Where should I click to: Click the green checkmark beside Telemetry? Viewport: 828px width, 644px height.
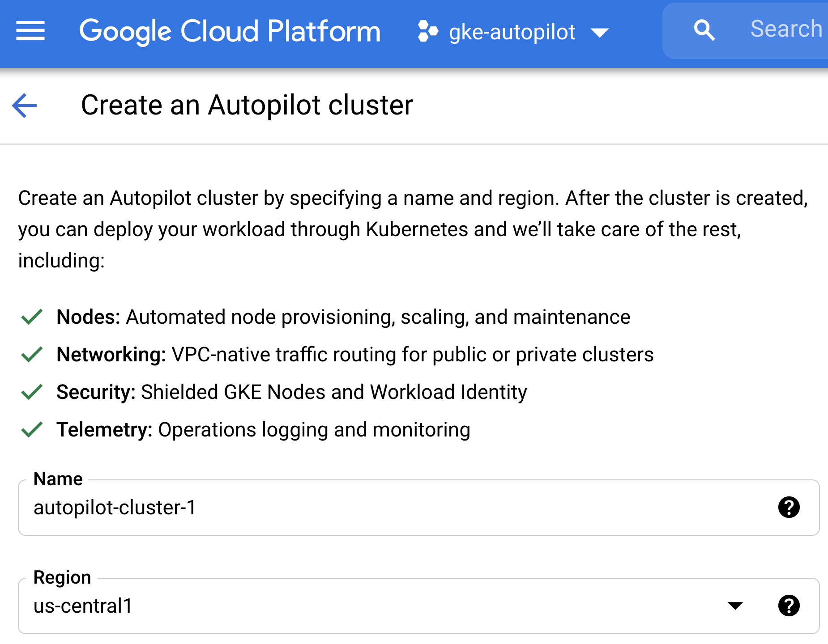[32, 430]
